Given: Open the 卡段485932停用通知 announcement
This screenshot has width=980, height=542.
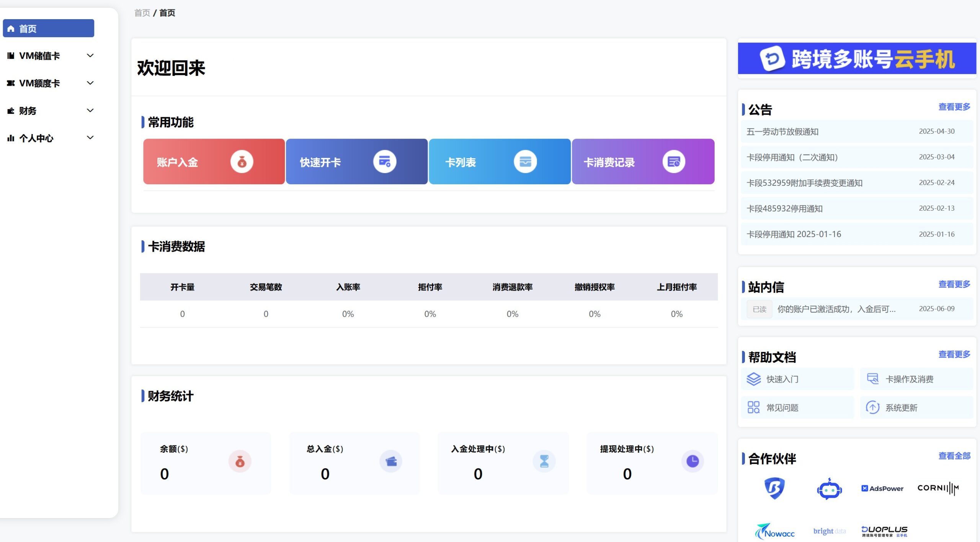Looking at the screenshot, I should pos(857,208).
